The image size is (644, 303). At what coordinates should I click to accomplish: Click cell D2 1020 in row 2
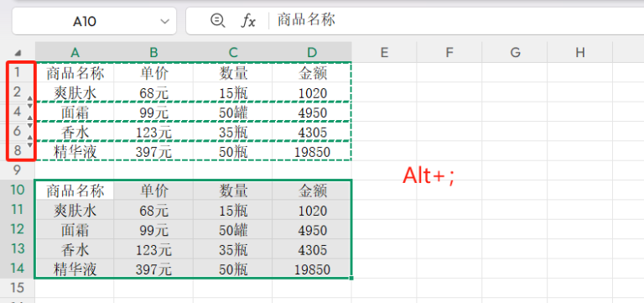point(312,92)
